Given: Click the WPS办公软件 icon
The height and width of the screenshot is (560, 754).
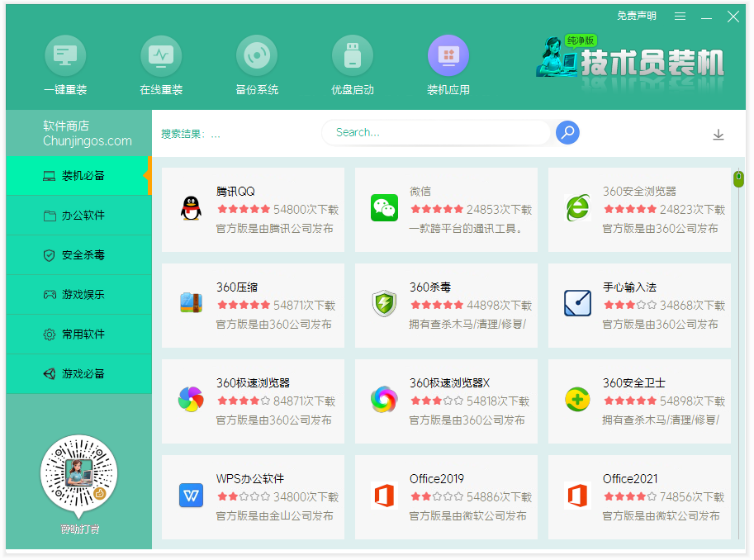Looking at the screenshot, I should pyautogui.click(x=191, y=496).
